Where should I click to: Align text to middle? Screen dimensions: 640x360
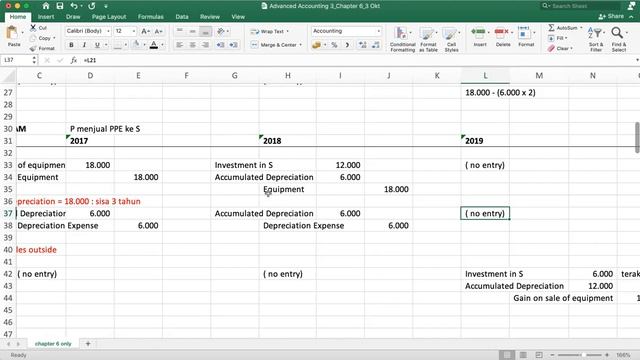[x=193, y=31]
